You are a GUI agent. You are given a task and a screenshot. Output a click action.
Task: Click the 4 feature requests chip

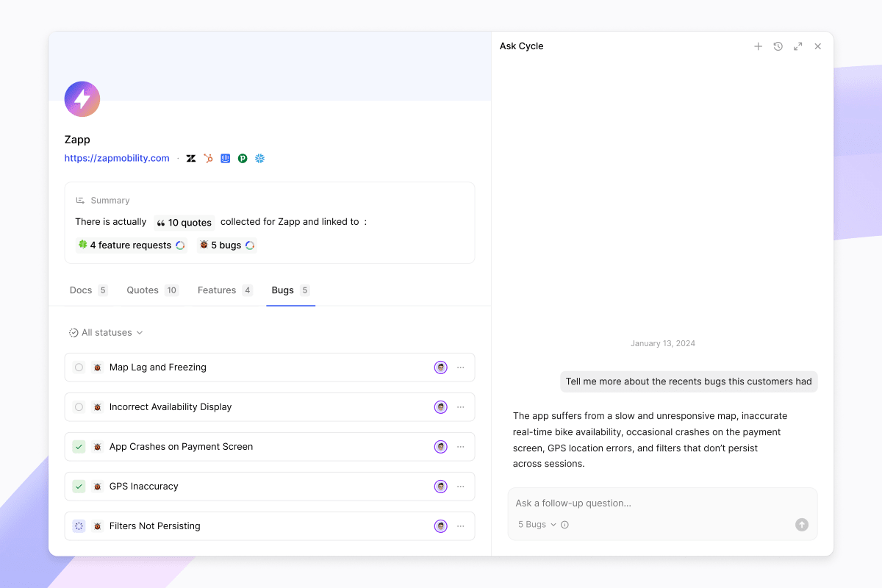(131, 245)
